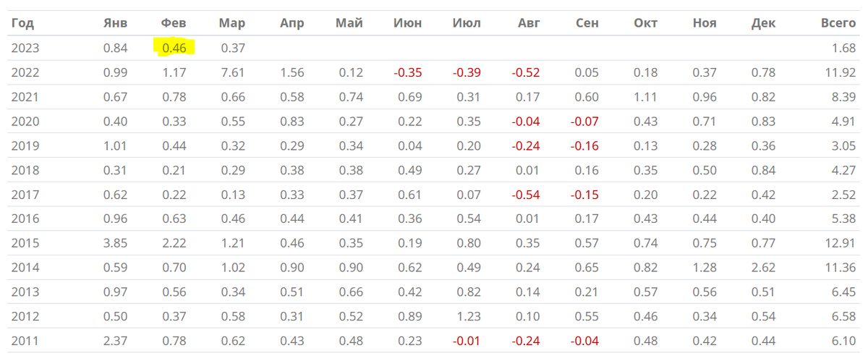
Task: Click the highlighted 0.46 February 2023 cell
Action: click(x=174, y=48)
